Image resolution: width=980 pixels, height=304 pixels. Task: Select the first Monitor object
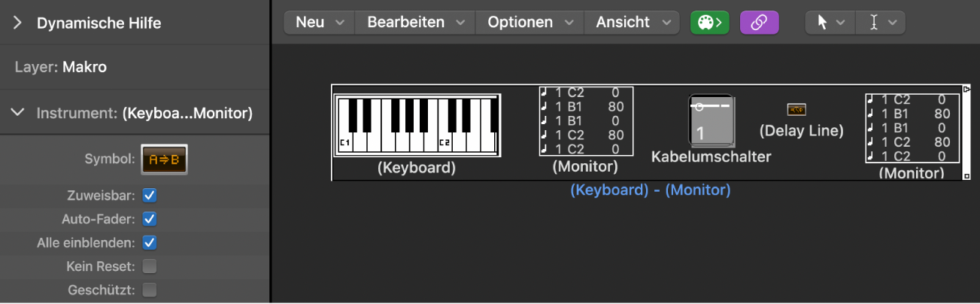(x=586, y=120)
